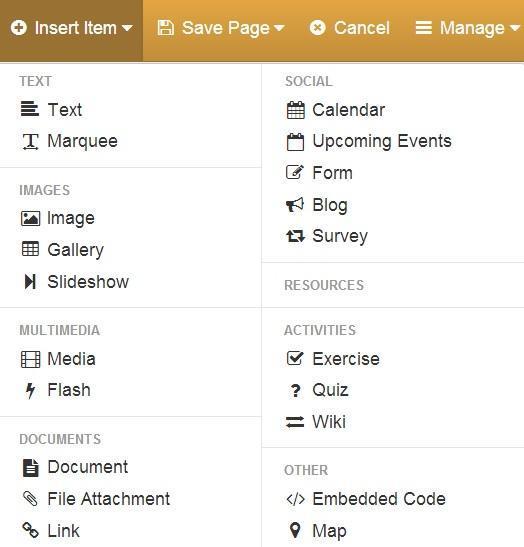Select the Gallery grid icon

pos(30,249)
